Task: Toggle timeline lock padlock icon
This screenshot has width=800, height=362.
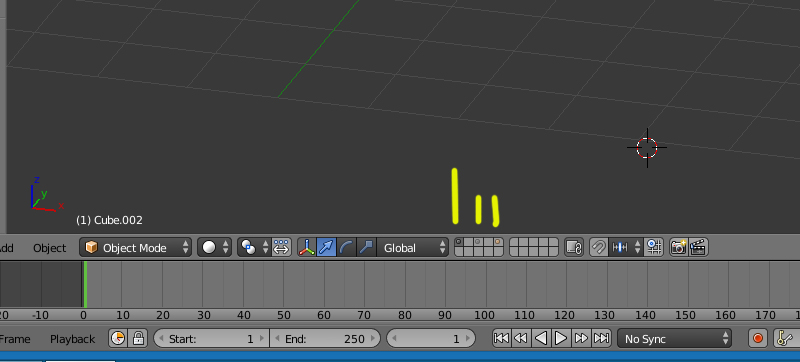Action: click(138, 338)
